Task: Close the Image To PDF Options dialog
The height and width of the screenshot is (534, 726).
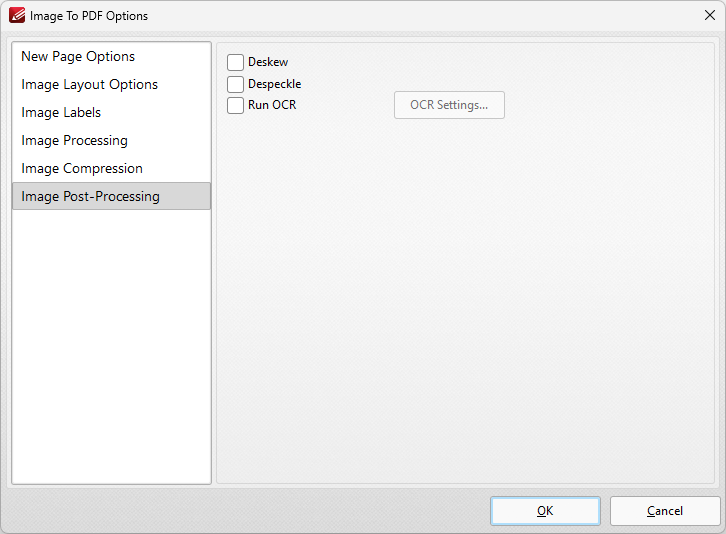Action: tap(709, 15)
